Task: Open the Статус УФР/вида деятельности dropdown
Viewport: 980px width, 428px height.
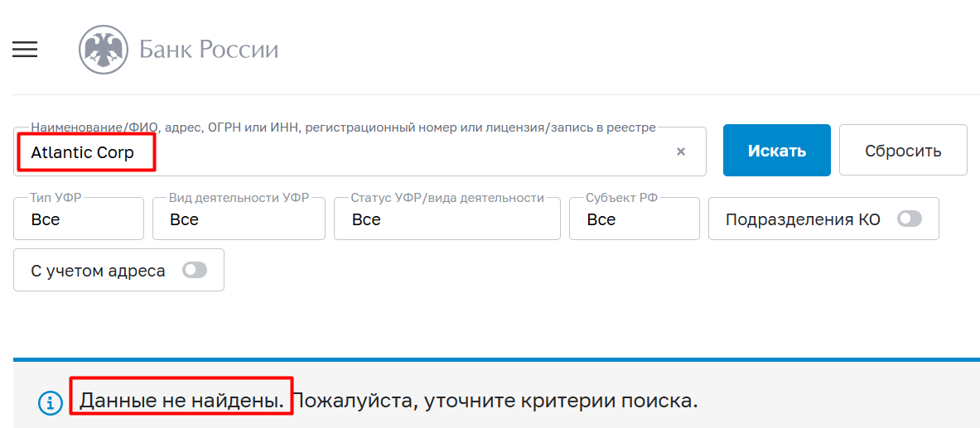Action: pyautogui.click(x=447, y=219)
